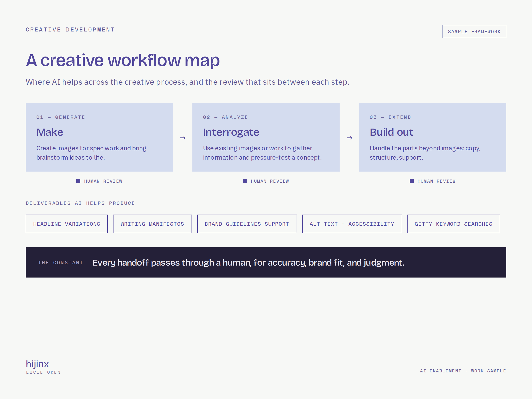Click THE CONSTANT label in dark banner
Screen dimensions: 532x399
point(61,263)
